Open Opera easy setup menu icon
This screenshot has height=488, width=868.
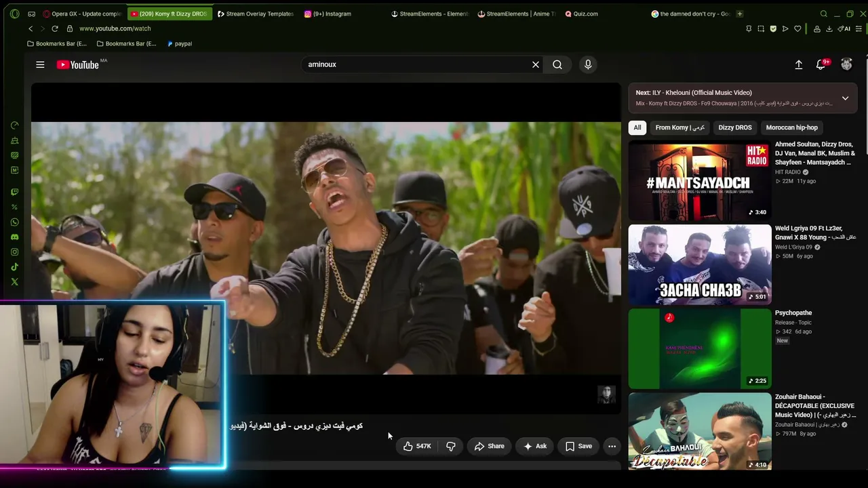[859, 28]
